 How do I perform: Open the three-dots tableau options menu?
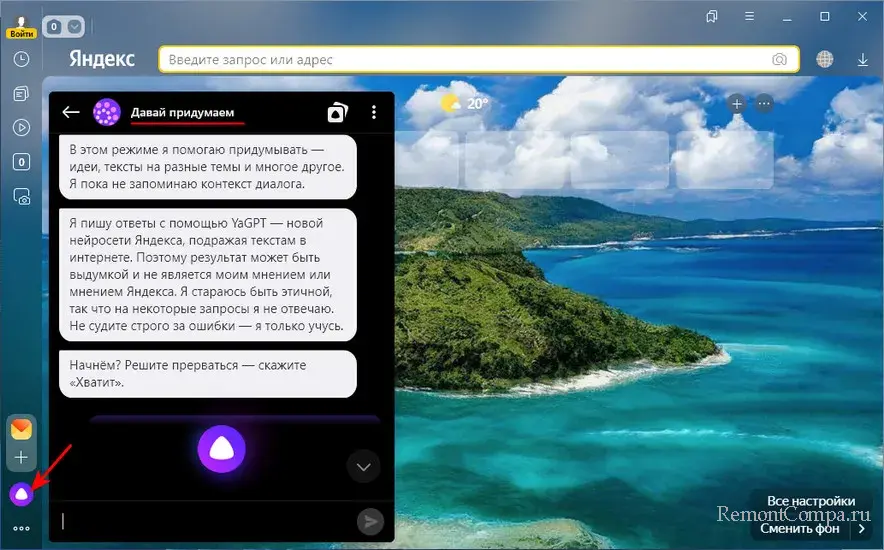coord(765,103)
